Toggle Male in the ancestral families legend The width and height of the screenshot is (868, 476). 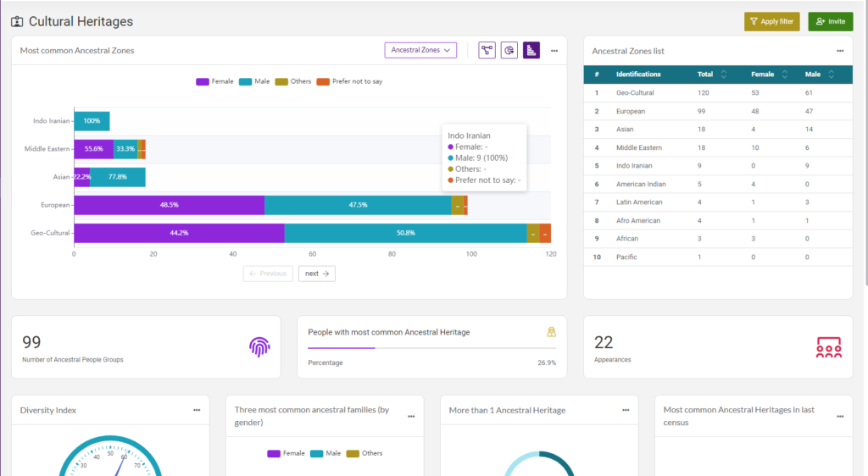(326, 453)
